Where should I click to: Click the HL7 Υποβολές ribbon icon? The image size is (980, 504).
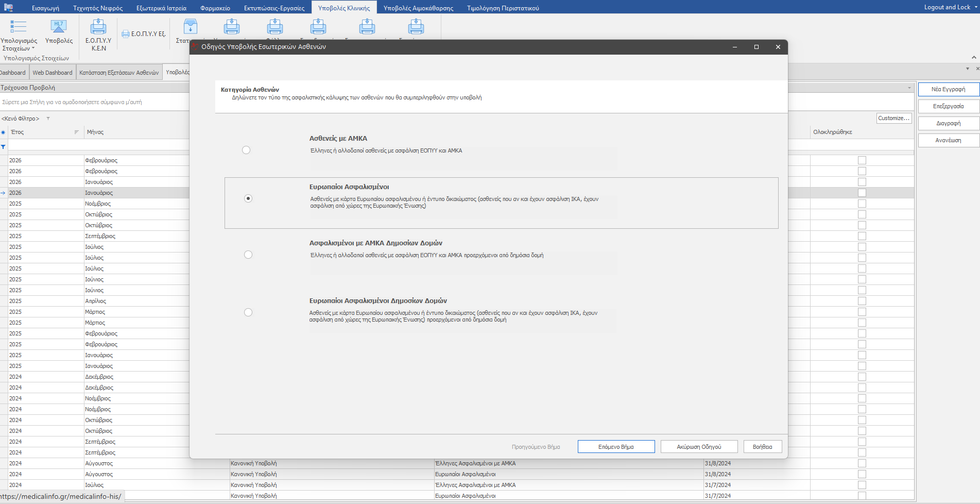(59, 27)
